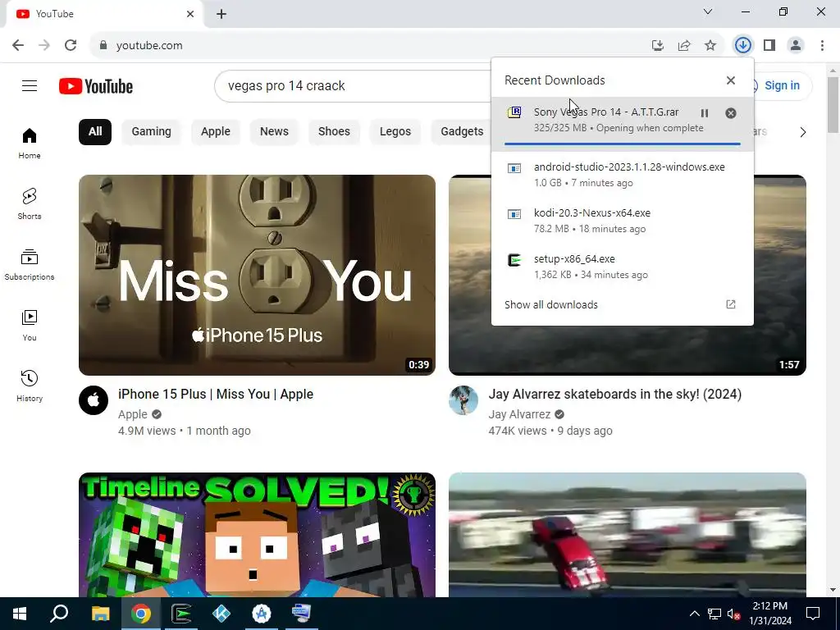840x630 pixels.
Task: Pause the Sony Vegas Pro 14 download
Action: (705, 113)
